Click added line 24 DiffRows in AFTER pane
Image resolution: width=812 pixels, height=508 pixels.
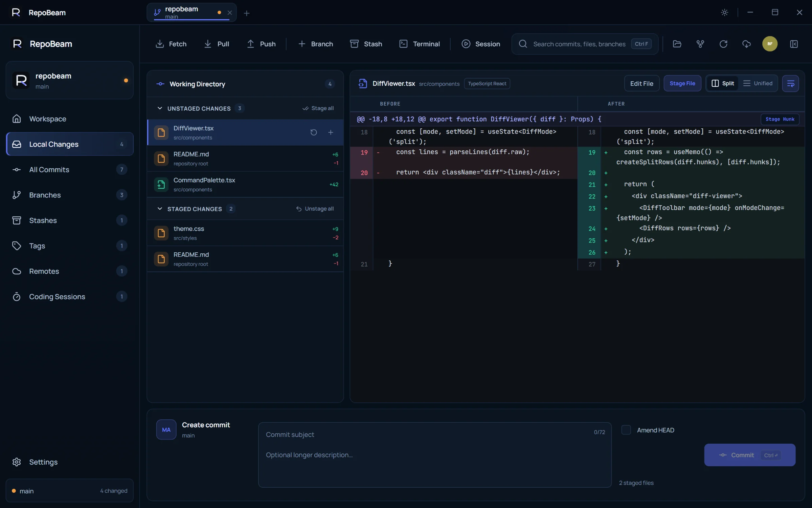691,229
